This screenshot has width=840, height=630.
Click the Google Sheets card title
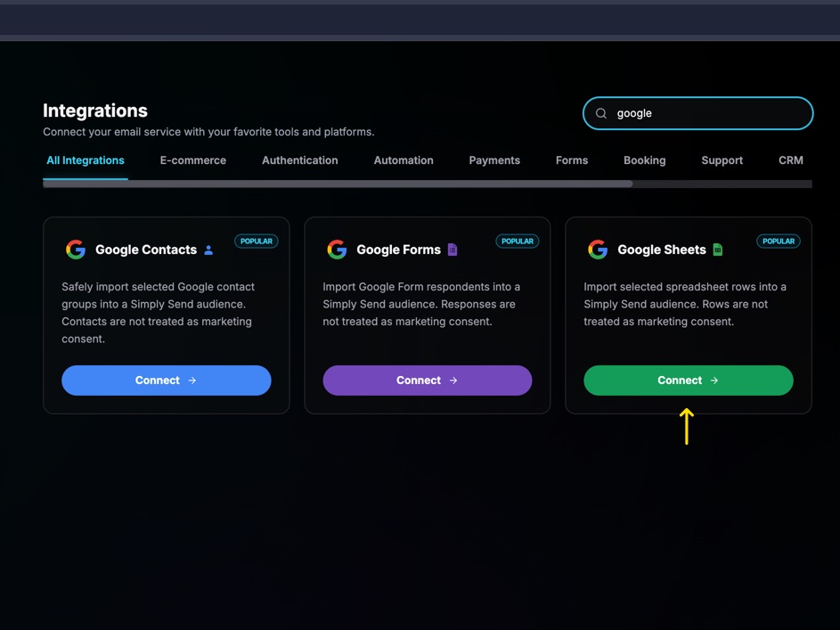pos(662,250)
